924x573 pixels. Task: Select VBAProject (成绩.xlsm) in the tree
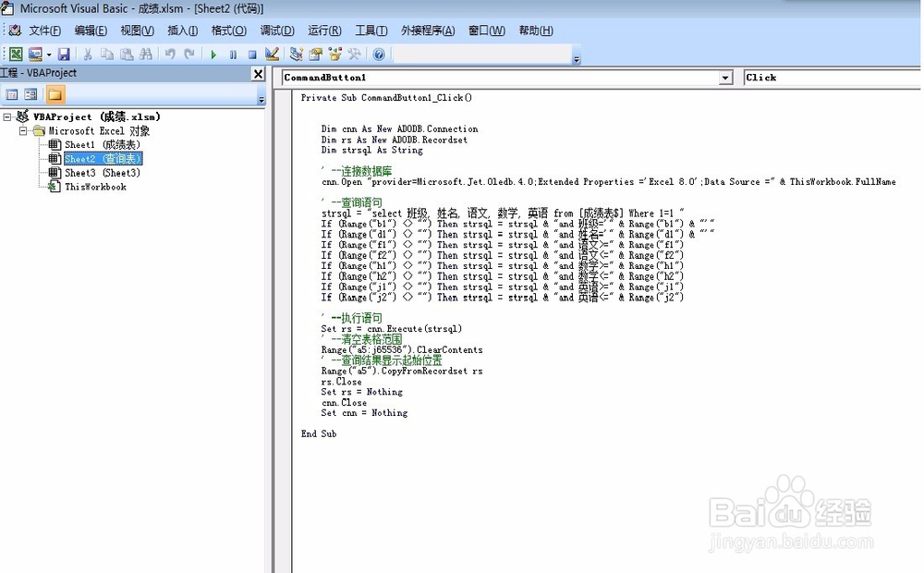pyautogui.click(x=97, y=116)
